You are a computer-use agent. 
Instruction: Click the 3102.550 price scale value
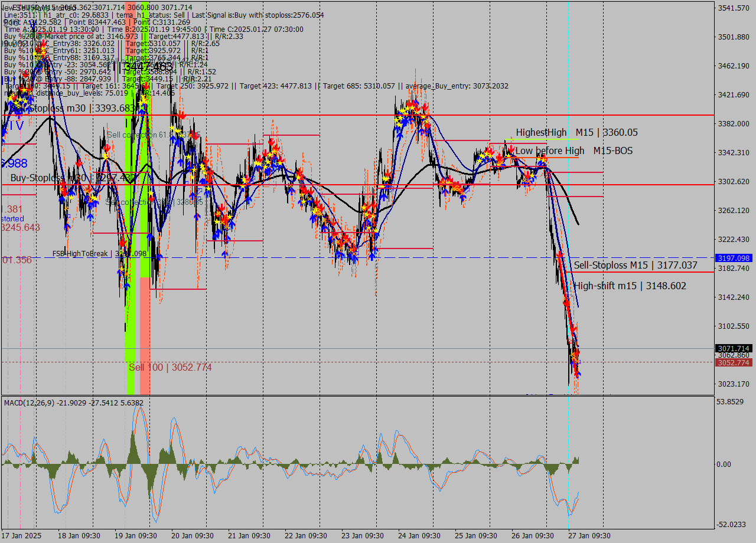[733, 326]
